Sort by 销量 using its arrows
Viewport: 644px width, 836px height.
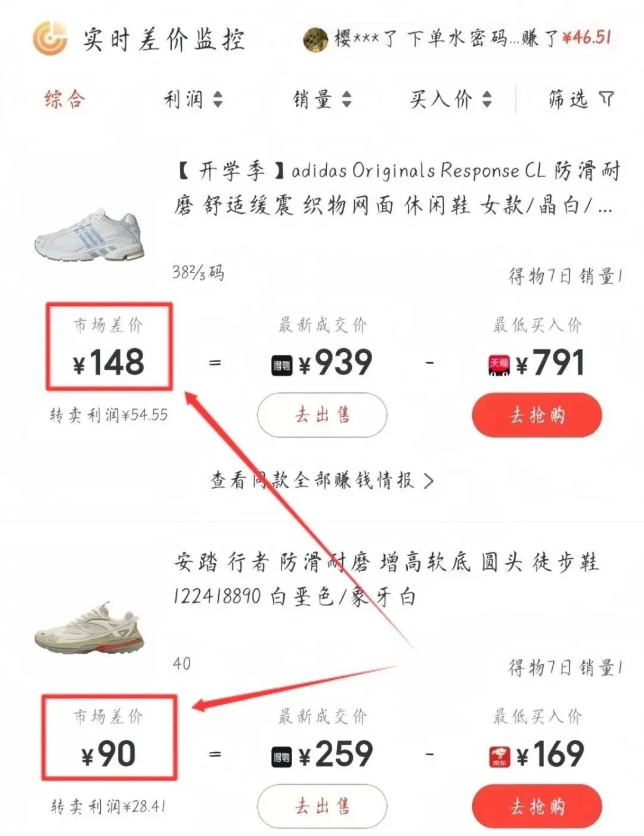[x=346, y=99]
